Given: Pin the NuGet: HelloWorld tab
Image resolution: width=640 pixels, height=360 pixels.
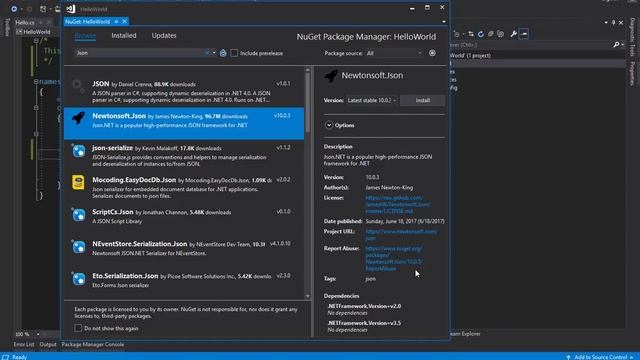Looking at the screenshot, I should point(116,21).
